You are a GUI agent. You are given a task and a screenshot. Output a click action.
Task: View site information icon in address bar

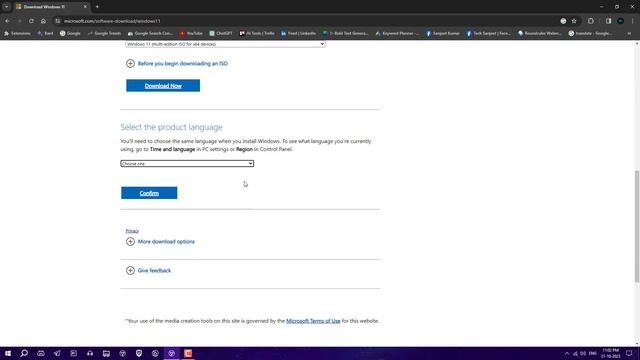point(58,21)
